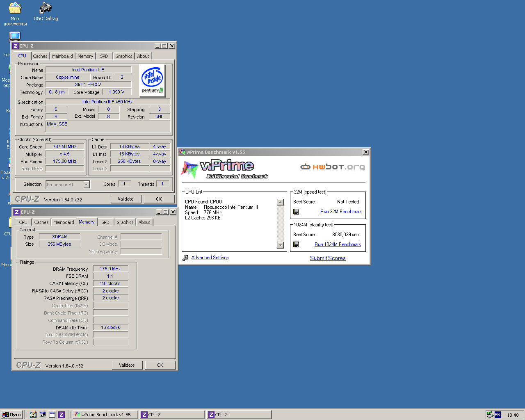Run the 32M Benchmark link
525x420 pixels.
pos(341,212)
